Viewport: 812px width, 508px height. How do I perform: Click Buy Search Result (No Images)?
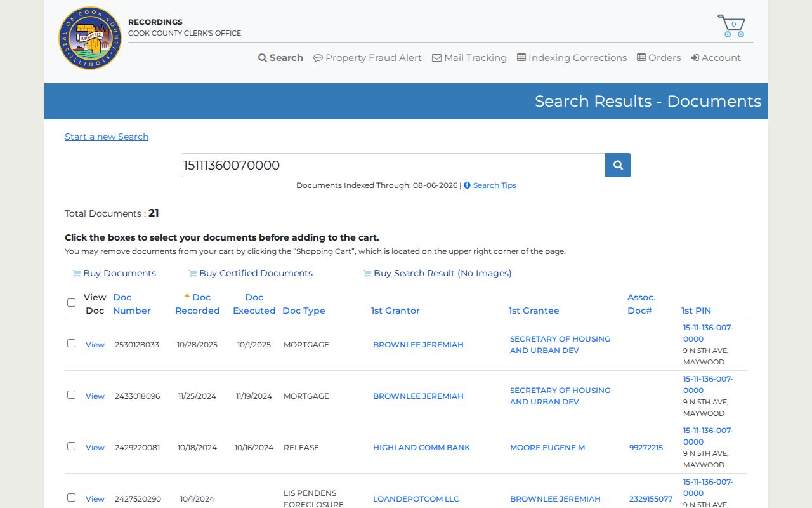(x=437, y=273)
